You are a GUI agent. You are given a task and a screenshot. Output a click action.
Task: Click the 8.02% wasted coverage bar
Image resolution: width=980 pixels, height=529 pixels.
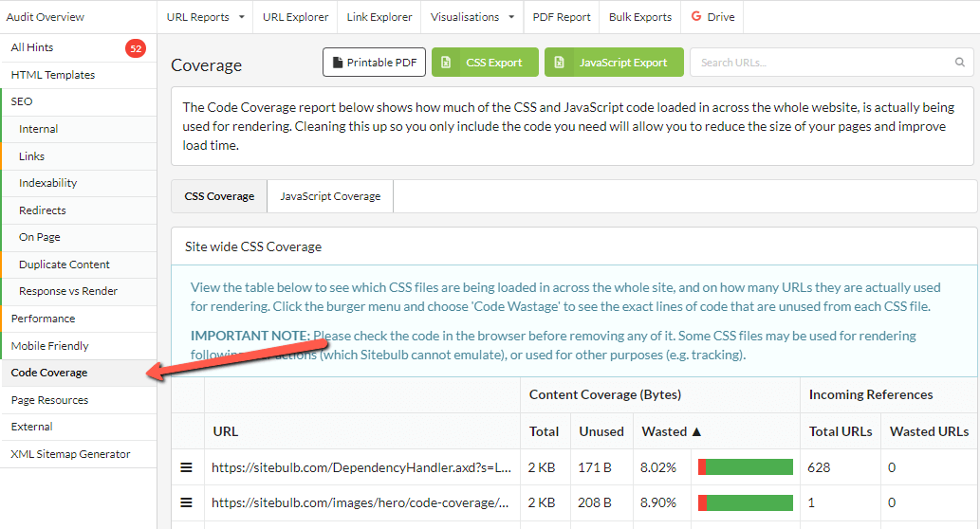746,467
